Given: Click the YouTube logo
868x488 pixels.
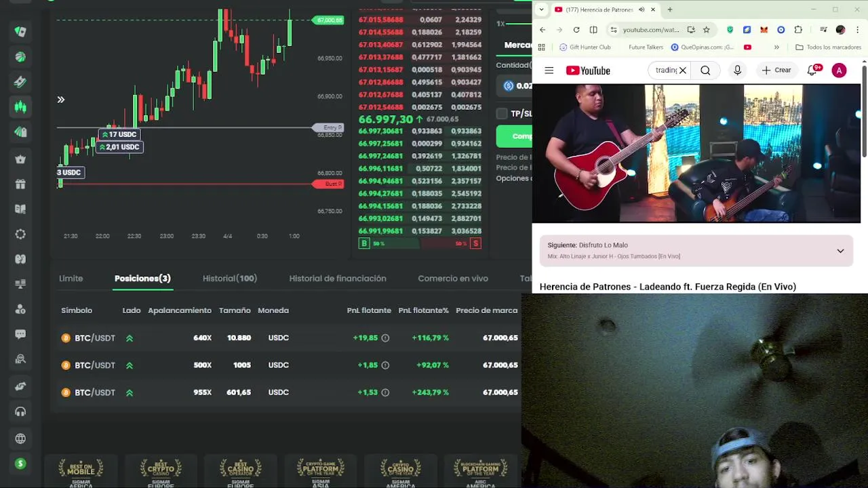Looking at the screenshot, I should (x=588, y=70).
